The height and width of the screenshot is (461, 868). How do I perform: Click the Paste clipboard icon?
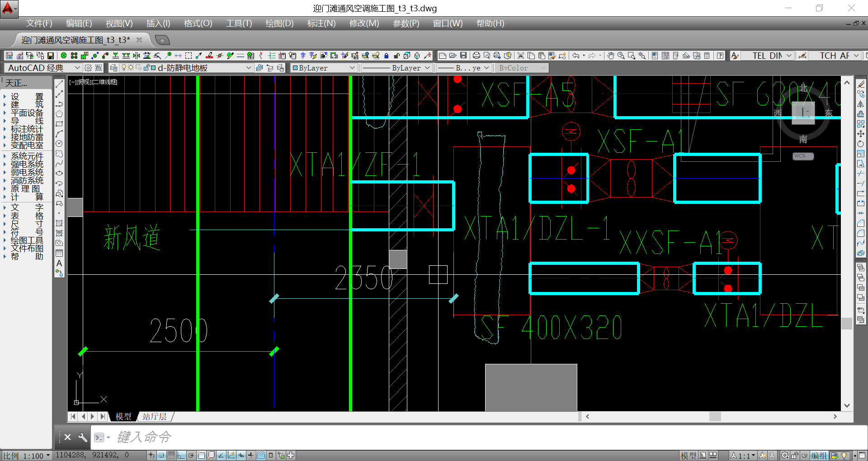(x=542, y=56)
